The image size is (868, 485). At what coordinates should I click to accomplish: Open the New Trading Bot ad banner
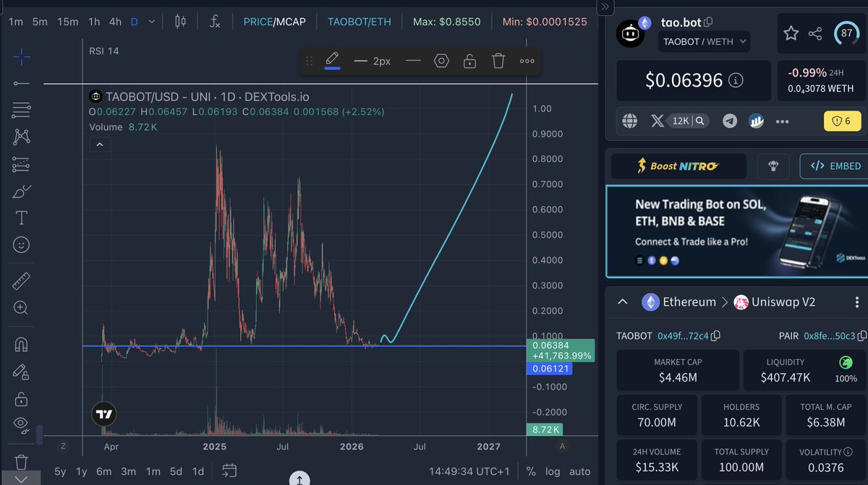tap(736, 231)
